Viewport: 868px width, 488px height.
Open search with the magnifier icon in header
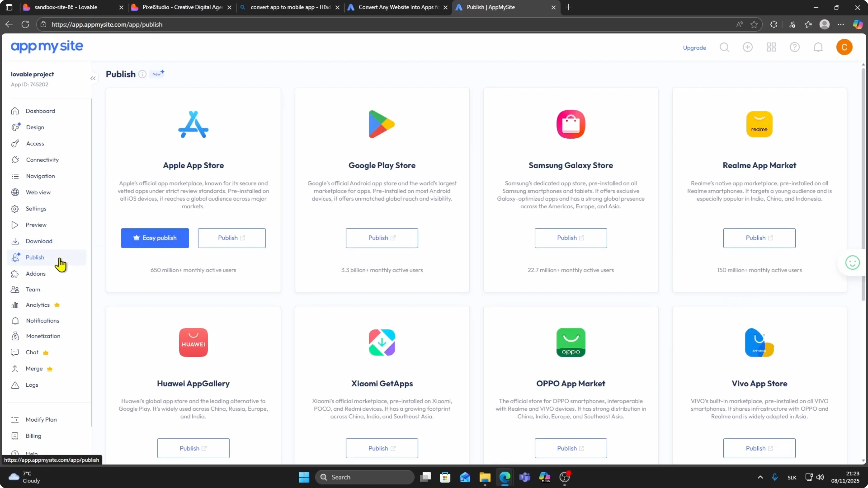[x=724, y=47]
